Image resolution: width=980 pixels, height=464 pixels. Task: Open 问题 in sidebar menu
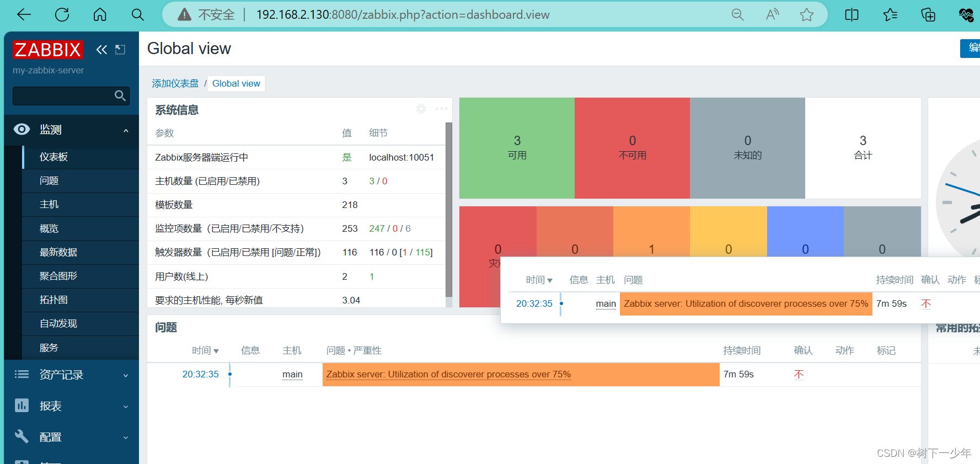tap(81, 180)
